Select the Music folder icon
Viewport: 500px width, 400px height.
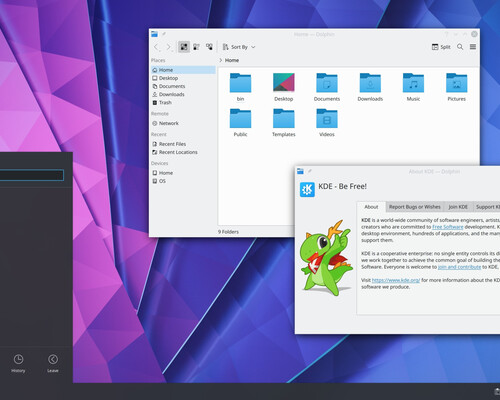[x=413, y=83]
